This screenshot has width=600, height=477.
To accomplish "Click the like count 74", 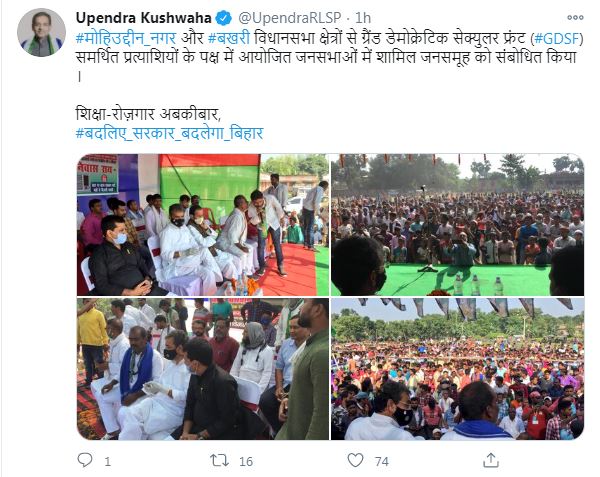I will pos(382,461).
